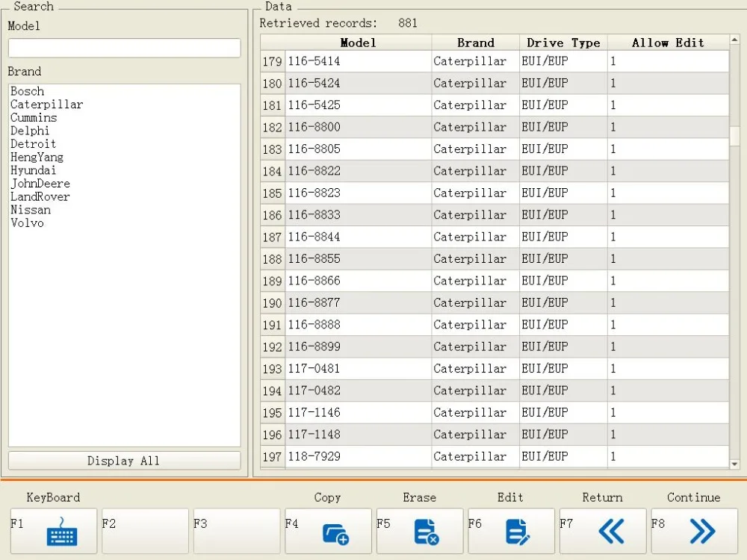Click the Model column header
This screenshot has width=747, height=560.
[x=359, y=43]
